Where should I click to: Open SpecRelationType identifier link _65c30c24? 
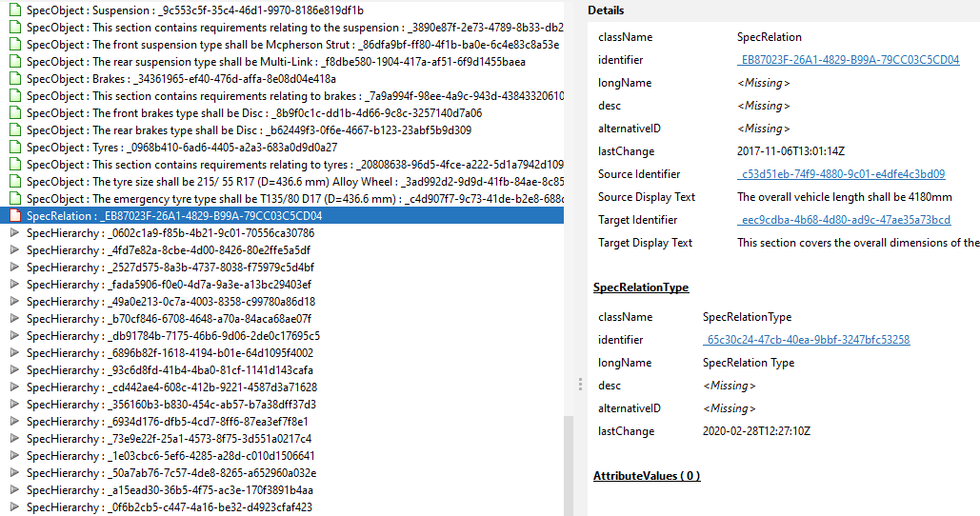coord(806,340)
